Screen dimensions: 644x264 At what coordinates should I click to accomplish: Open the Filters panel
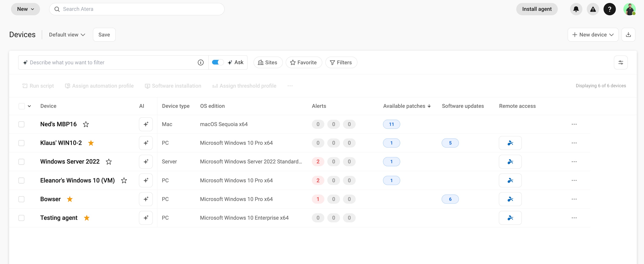(x=341, y=62)
